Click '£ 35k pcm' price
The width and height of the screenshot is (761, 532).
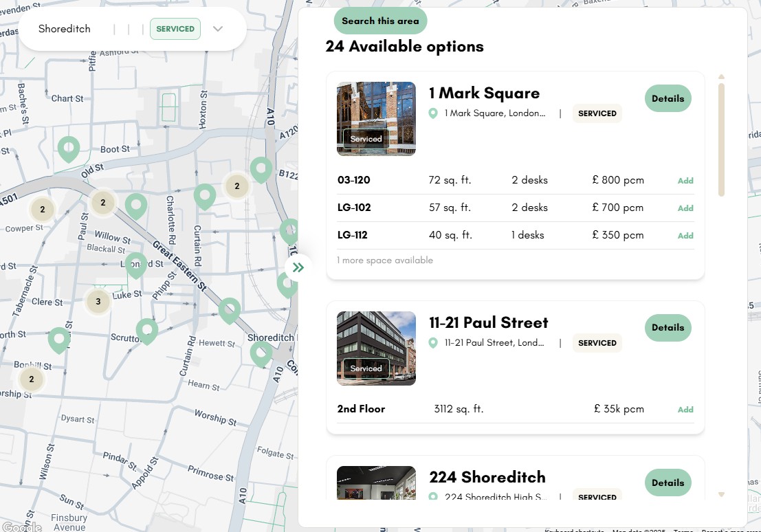[619, 409]
